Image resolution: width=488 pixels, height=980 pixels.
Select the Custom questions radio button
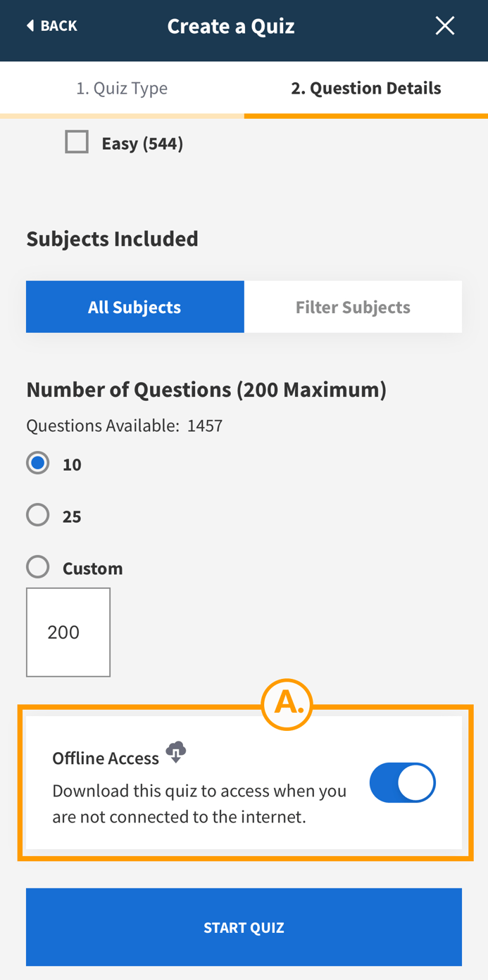pos(37,566)
